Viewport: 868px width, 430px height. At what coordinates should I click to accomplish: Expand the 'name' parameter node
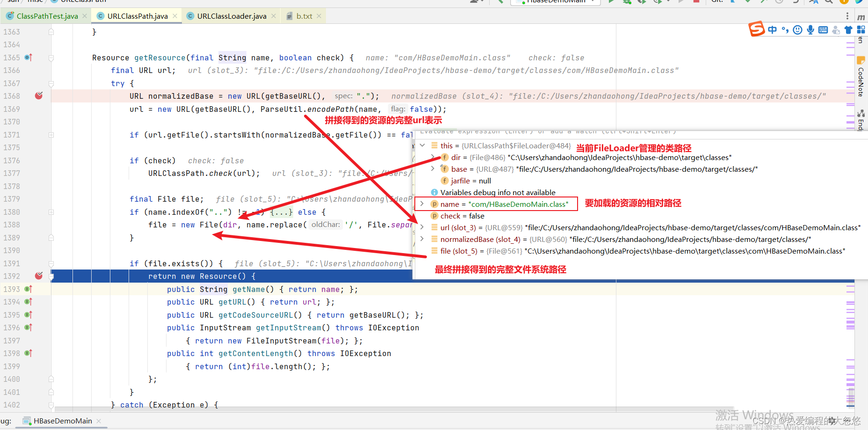coord(422,204)
